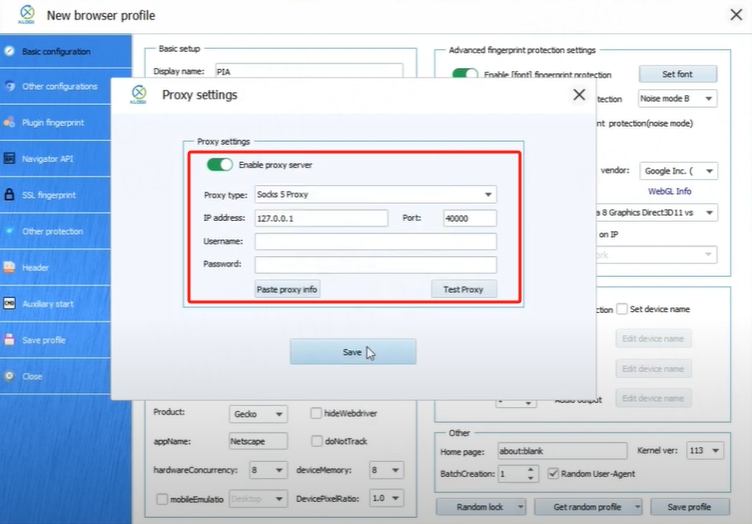Open the Plugin fingerprint sidebar icon
Screen dimensions: 752x524
pyautogui.click(x=9, y=123)
